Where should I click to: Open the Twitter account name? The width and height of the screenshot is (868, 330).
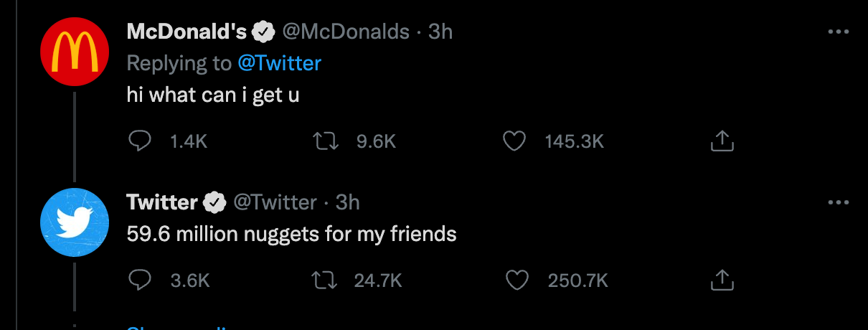pos(162,202)
